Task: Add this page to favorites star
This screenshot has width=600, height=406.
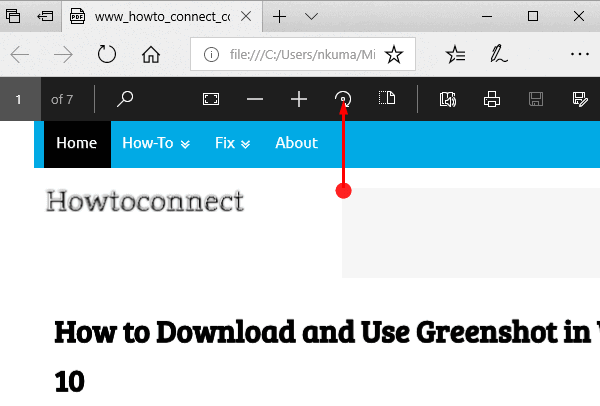Action: 394,54
